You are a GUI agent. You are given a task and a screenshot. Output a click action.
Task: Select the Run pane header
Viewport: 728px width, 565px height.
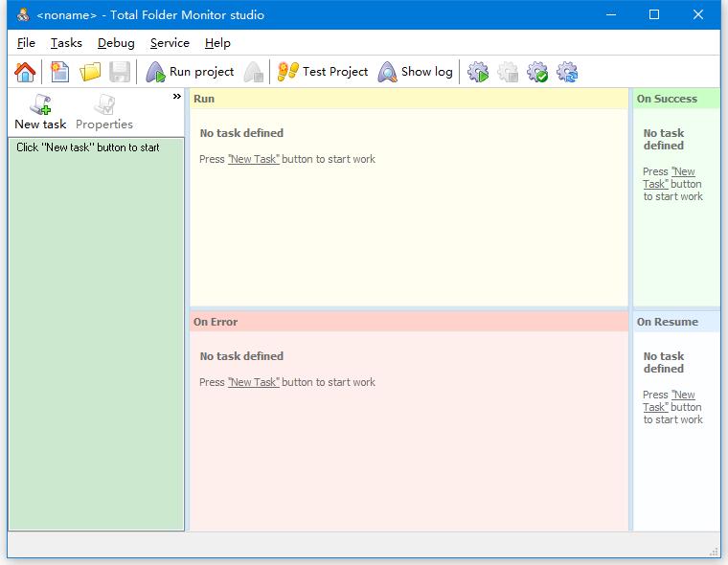409,99
